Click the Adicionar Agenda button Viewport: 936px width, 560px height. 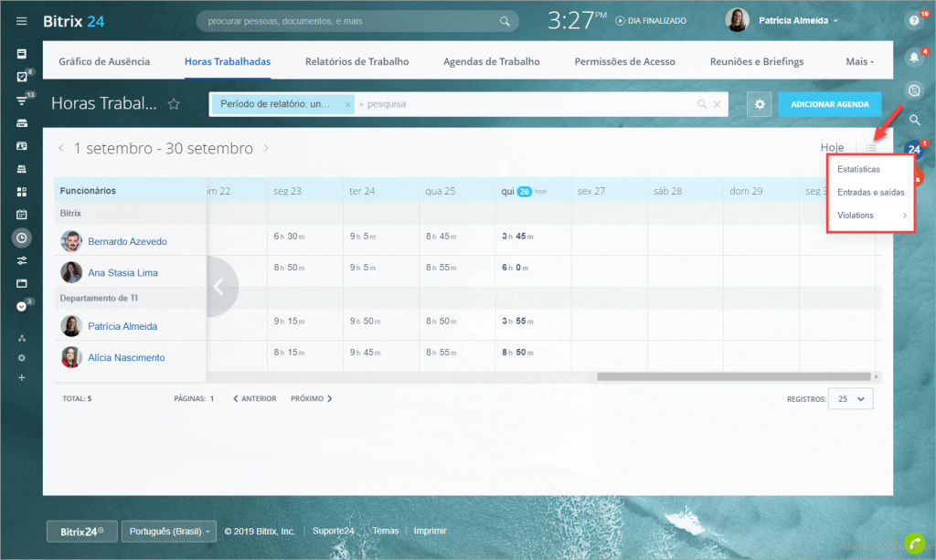(829, 104)
